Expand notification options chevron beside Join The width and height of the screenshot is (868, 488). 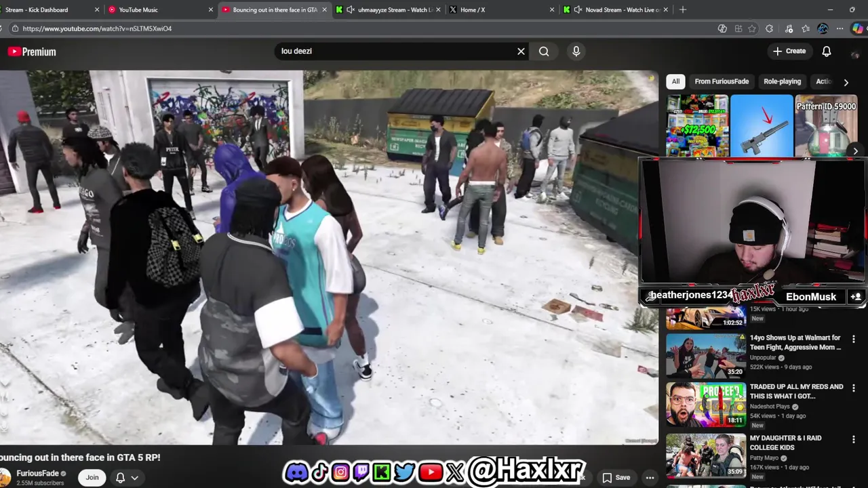(134, 477)
